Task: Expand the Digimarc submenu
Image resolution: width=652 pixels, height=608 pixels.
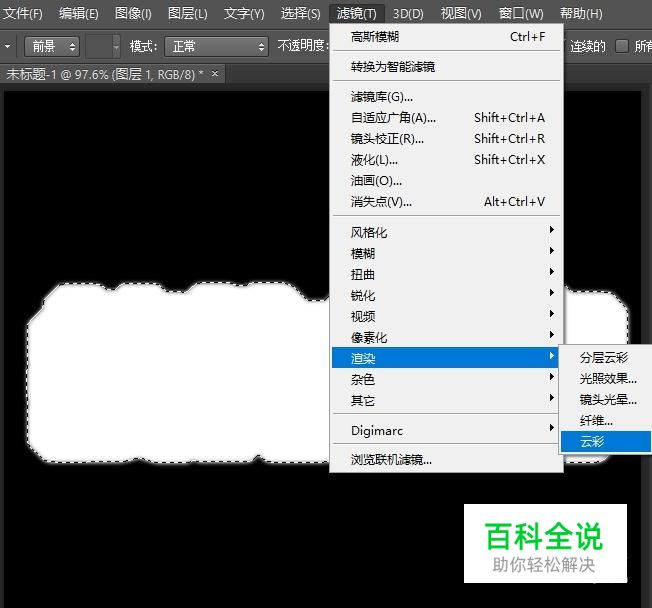Action: [x=447, y=430]
